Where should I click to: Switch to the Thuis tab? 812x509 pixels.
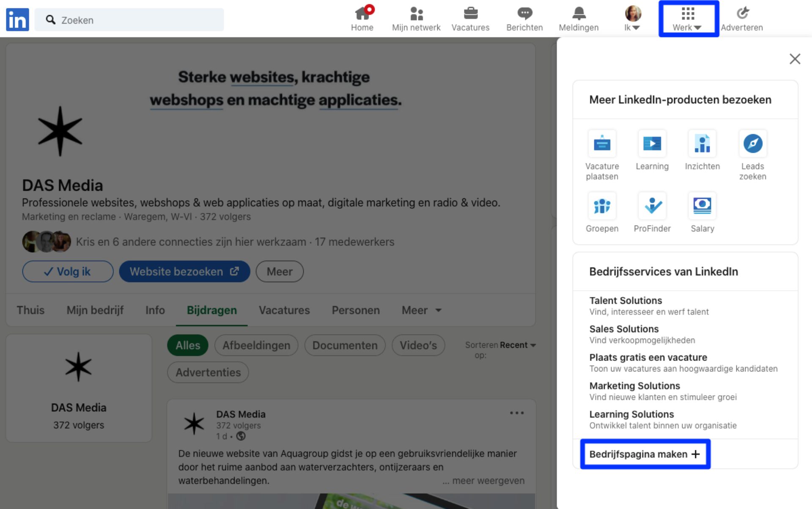coord(30,310)
